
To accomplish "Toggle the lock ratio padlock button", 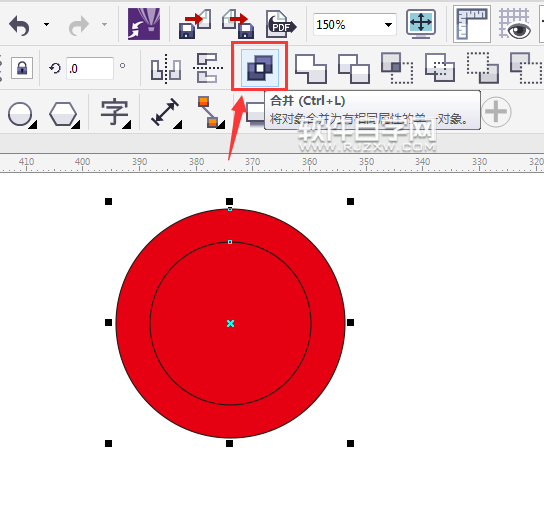I will click(x=22, y=68).
